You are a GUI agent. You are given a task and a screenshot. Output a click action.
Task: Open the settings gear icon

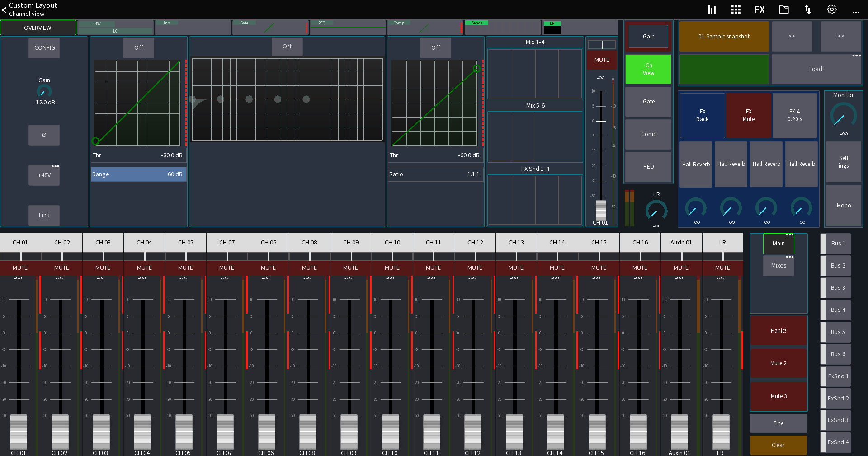[x=832, y=9]
